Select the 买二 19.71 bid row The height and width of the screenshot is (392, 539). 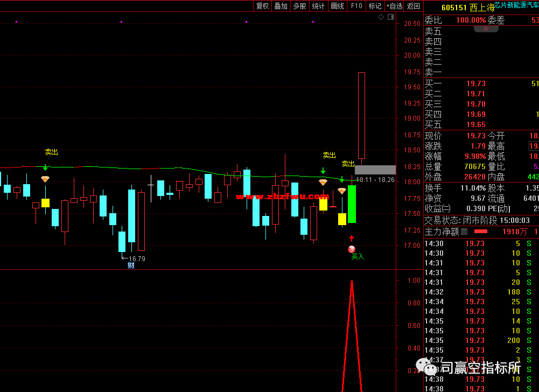481,94
